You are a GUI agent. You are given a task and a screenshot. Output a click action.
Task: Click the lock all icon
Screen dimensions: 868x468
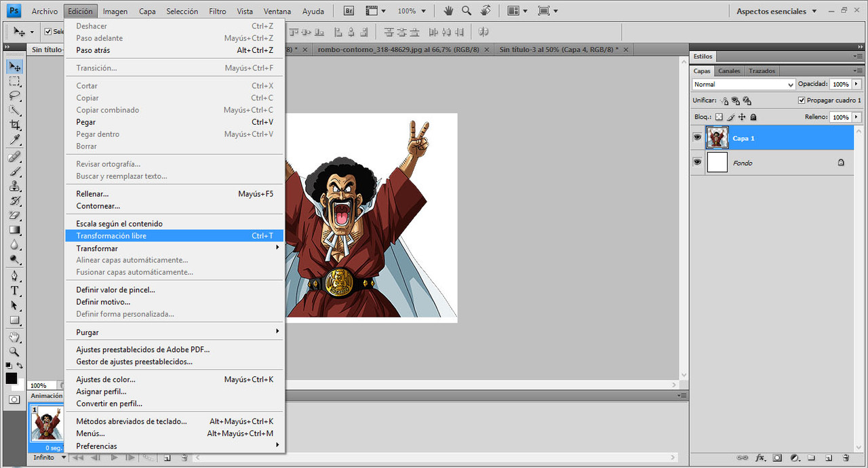753,117
